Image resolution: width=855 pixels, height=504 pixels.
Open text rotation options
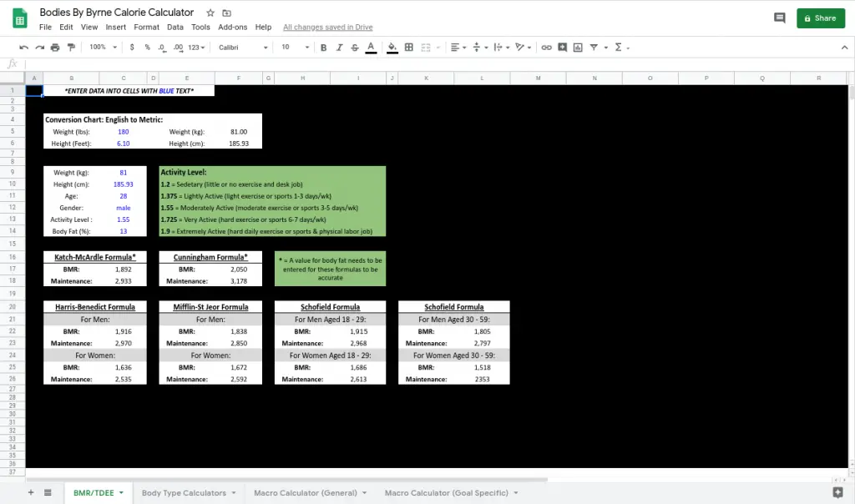[524, 48]
